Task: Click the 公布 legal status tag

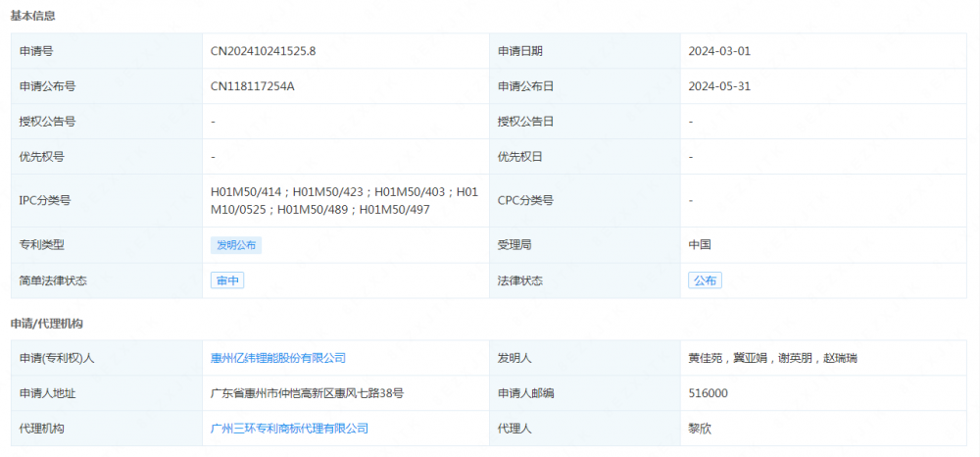Action: coord(705,280)
